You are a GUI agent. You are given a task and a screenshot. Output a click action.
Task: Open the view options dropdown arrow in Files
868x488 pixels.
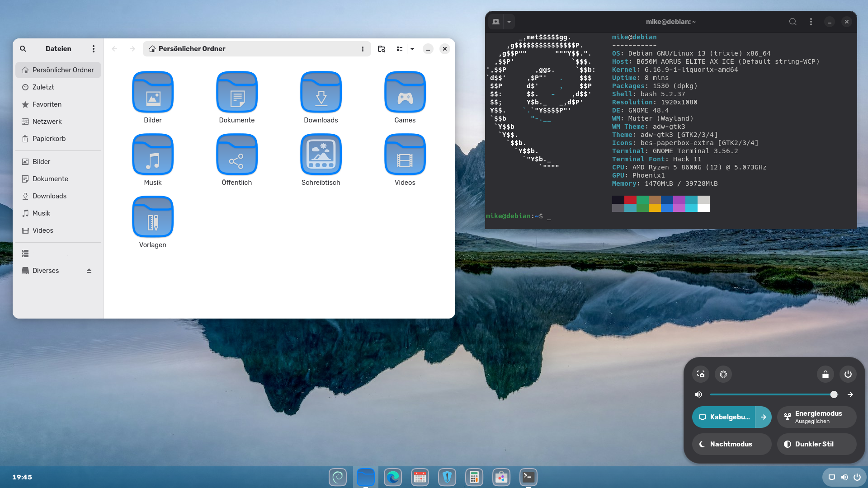pos(412,49)
